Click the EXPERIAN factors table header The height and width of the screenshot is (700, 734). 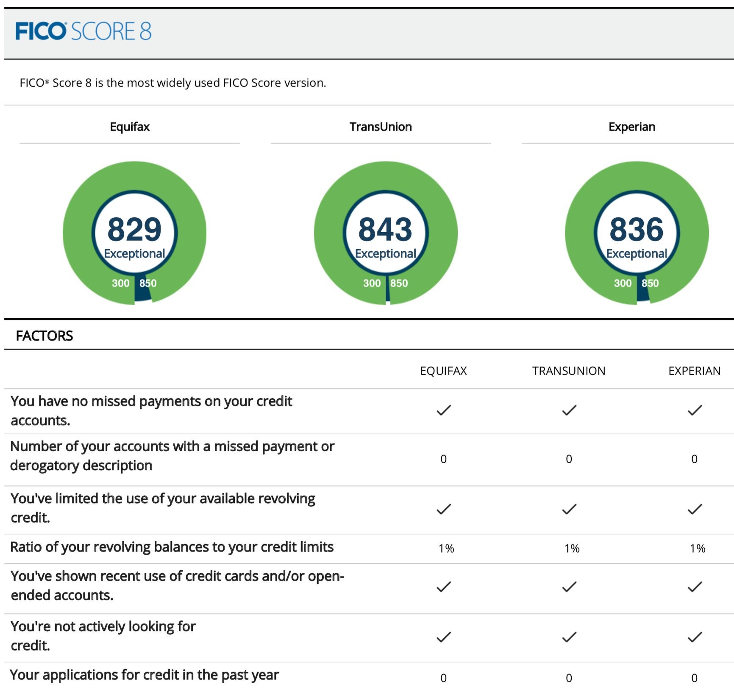point(694,371)
